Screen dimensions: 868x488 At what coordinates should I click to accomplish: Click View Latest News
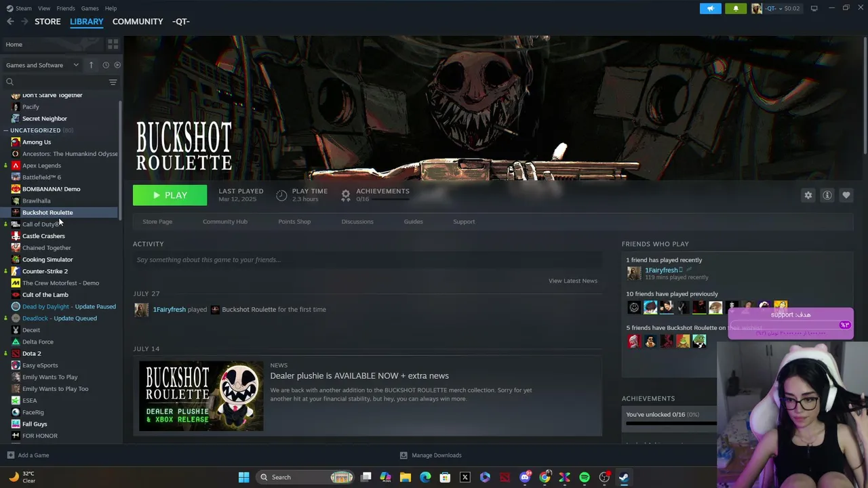[x=573, y=281]
